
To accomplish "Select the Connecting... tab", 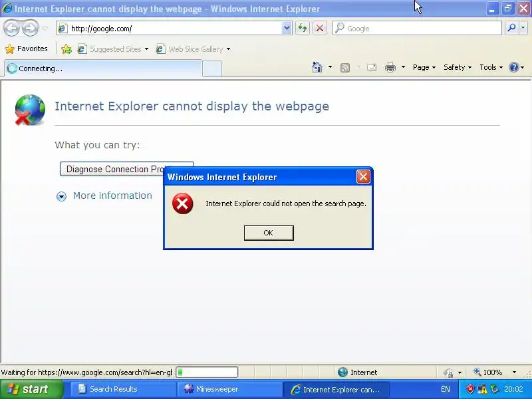I will pos(103,68).
